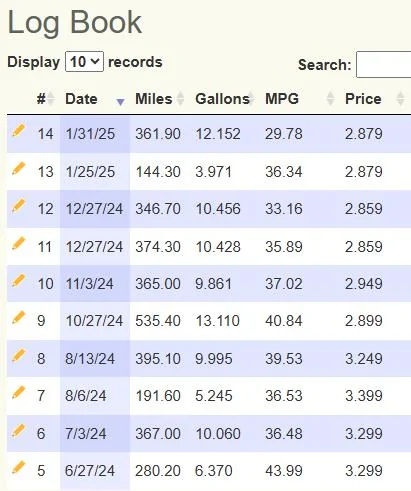Viewport: 411px width, 491px height.
Task: Select MPG value 43.99
Action: (284, 471)
